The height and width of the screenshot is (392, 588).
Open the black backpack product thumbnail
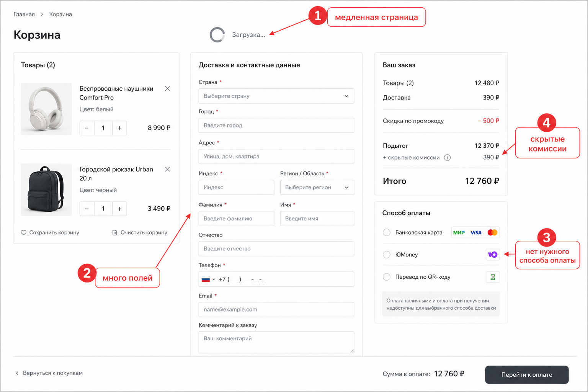[x=46, y=189]
